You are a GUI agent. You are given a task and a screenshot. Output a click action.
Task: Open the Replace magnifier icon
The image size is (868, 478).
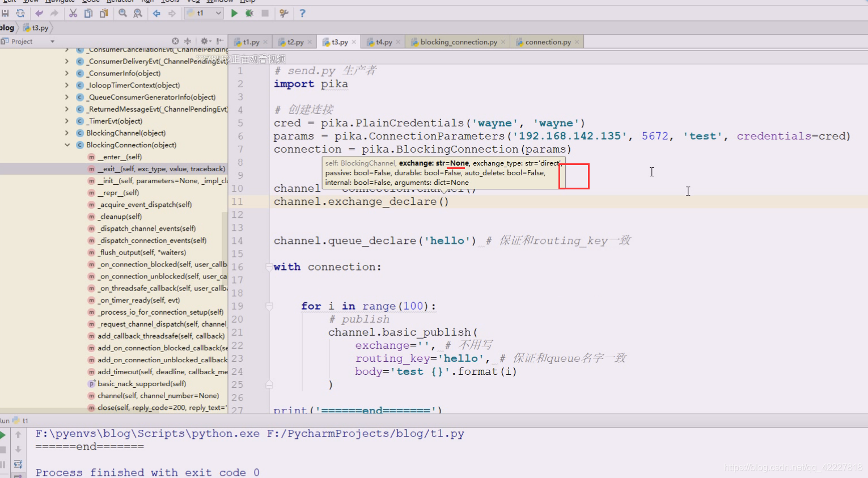(138, 13)
